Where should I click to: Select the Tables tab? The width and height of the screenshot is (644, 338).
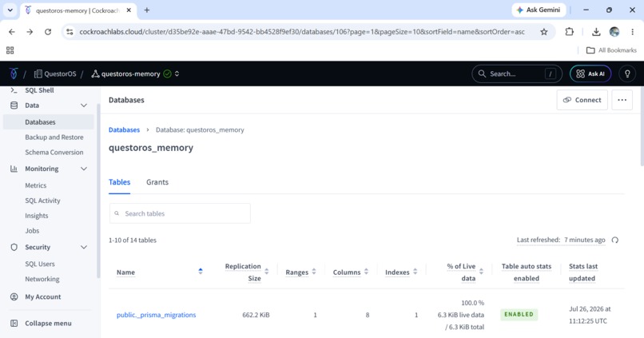point(119,182)
